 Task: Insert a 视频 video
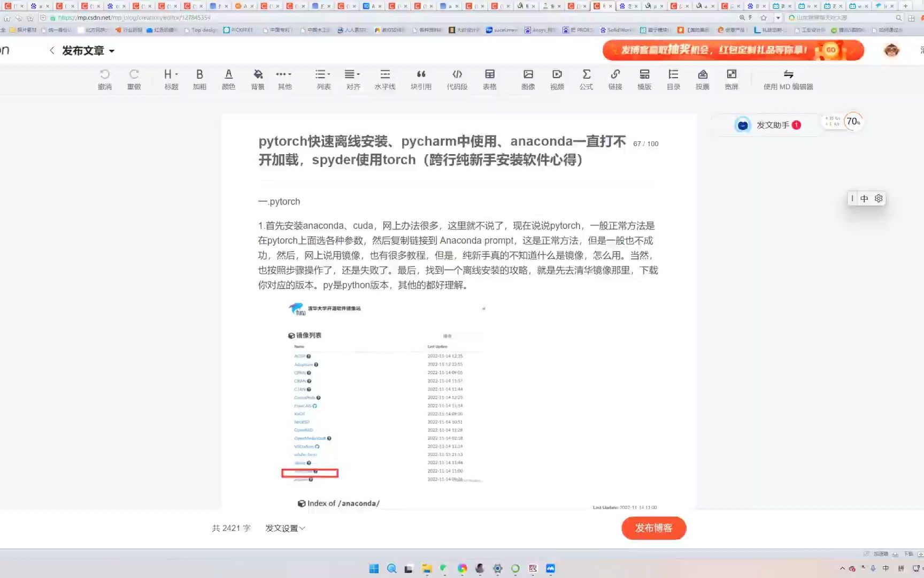point(557,79)
